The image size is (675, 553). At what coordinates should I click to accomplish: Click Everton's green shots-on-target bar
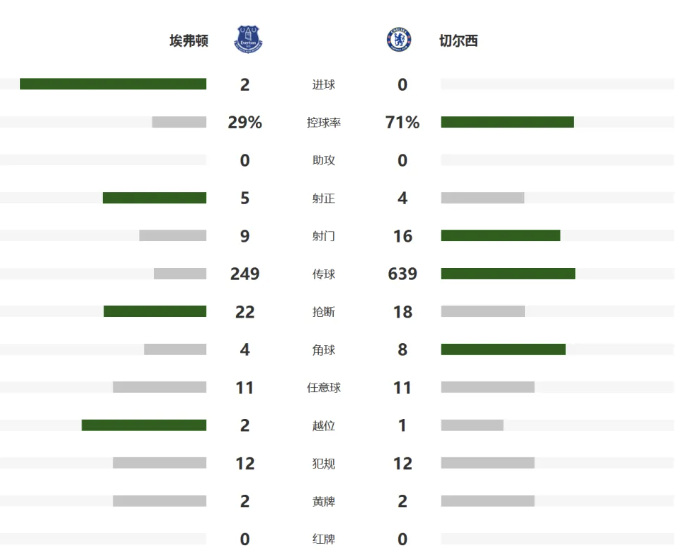pyautogui.click(x=154, y=198)
